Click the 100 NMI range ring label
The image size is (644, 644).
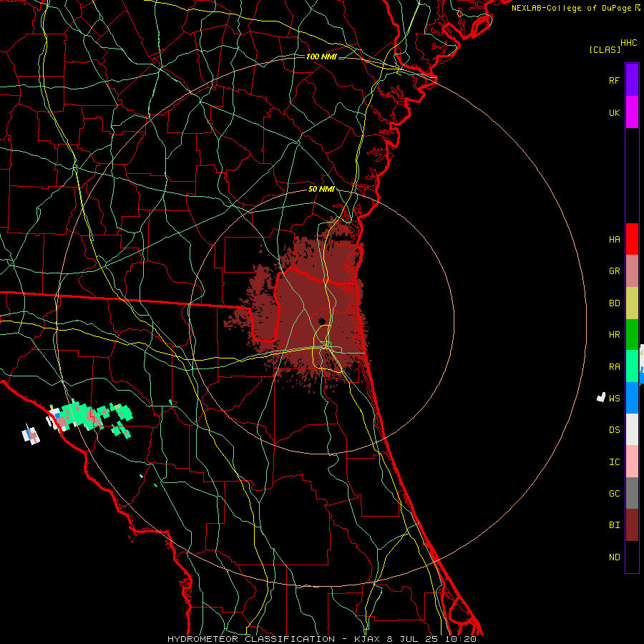coord(321,57)
